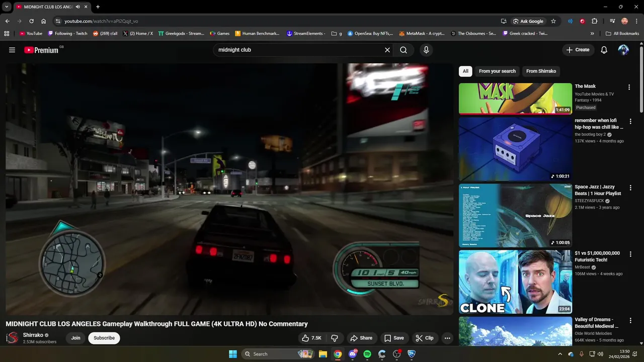Select 'From your search' filter chip
Screen dimensions: 644x362
coord(497,71)
